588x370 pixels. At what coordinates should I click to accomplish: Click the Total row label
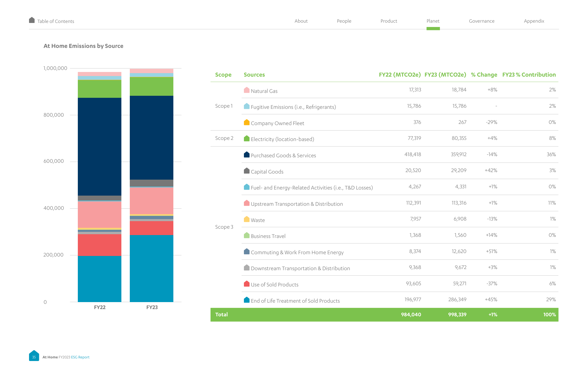221,315
